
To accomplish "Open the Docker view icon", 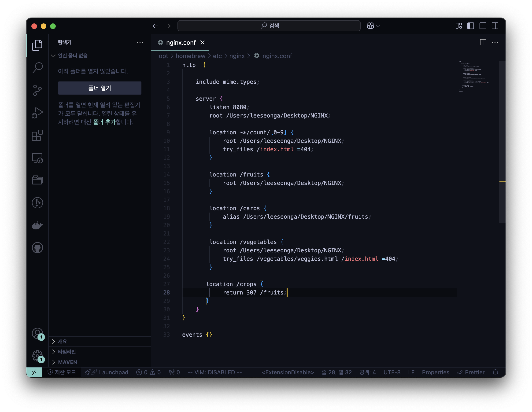I will point(37,225).
